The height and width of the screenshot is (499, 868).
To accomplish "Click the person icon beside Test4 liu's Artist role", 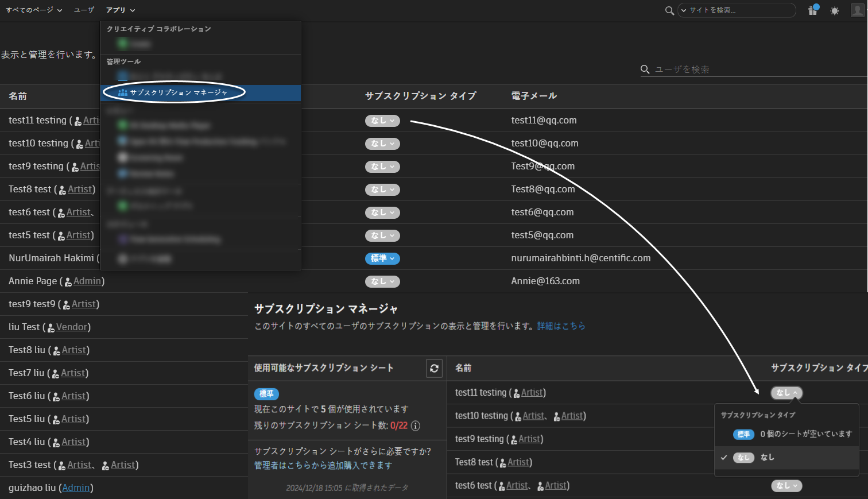I will tap(56, 442).
